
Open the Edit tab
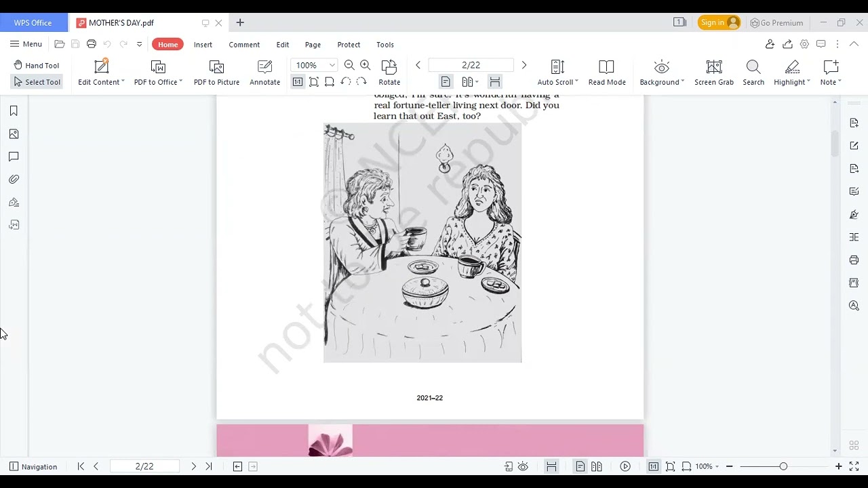pyautogui.click(x=283, y=45)
